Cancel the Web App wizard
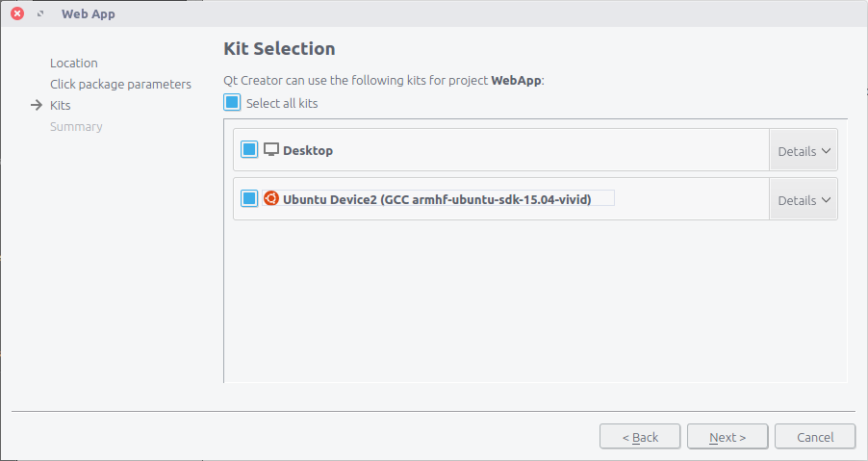Image resolution: width=868 pixels, height=461 pixels. tap(815, 437)
